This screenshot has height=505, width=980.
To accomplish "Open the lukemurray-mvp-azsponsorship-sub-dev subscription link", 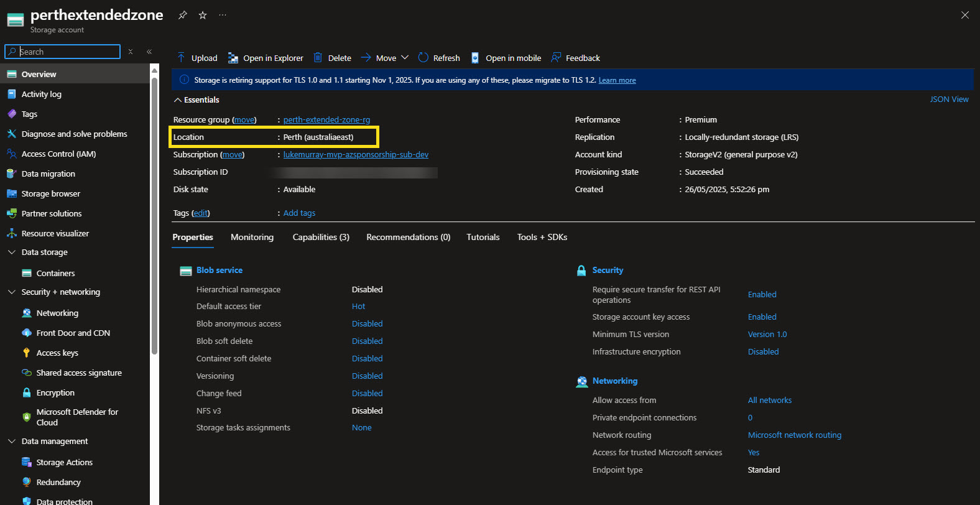I will [x=356, y=154].
